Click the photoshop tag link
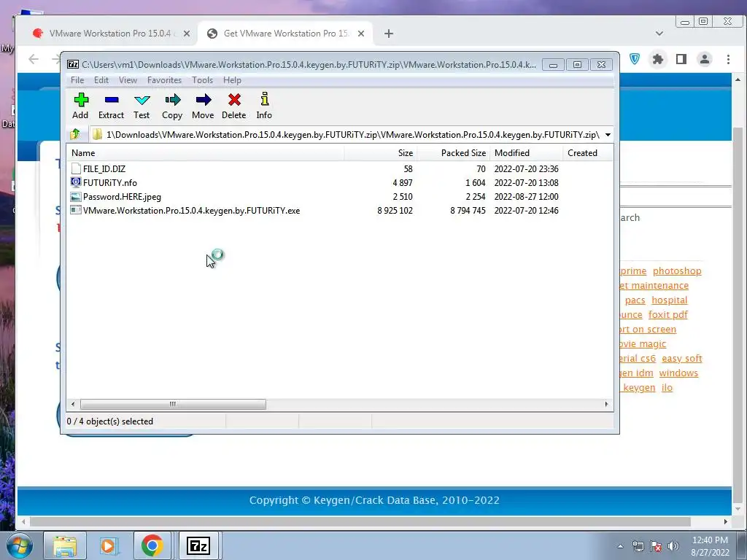Viewport: 747px width, 560px height. (677, 271)
